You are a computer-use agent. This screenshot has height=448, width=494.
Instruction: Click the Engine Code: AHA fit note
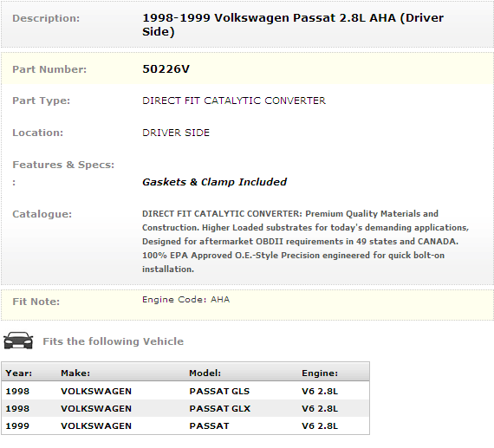click(185, 299)
